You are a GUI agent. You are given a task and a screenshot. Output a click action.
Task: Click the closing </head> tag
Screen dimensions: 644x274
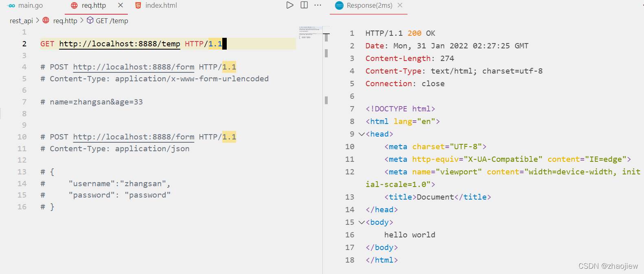pyautogui.click(x=381, y=210)
